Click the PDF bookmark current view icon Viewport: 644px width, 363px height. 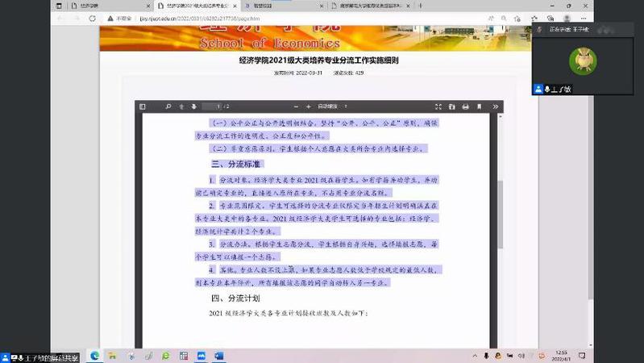click(479, 106)
